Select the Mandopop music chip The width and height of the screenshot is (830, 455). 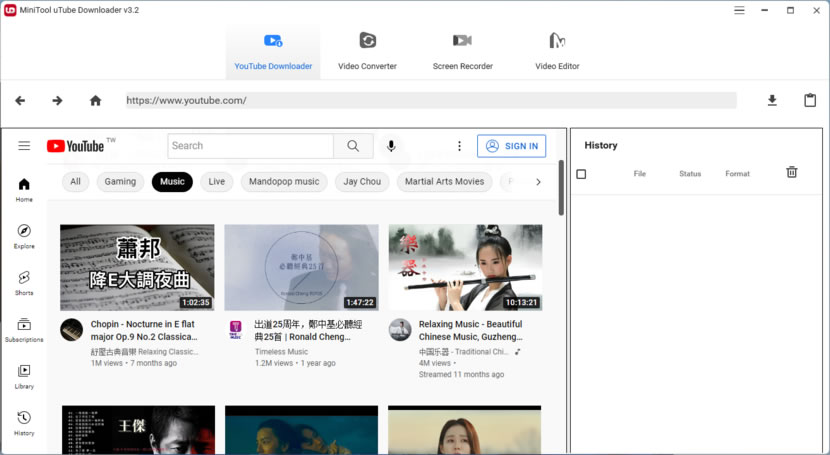[284, 182]
